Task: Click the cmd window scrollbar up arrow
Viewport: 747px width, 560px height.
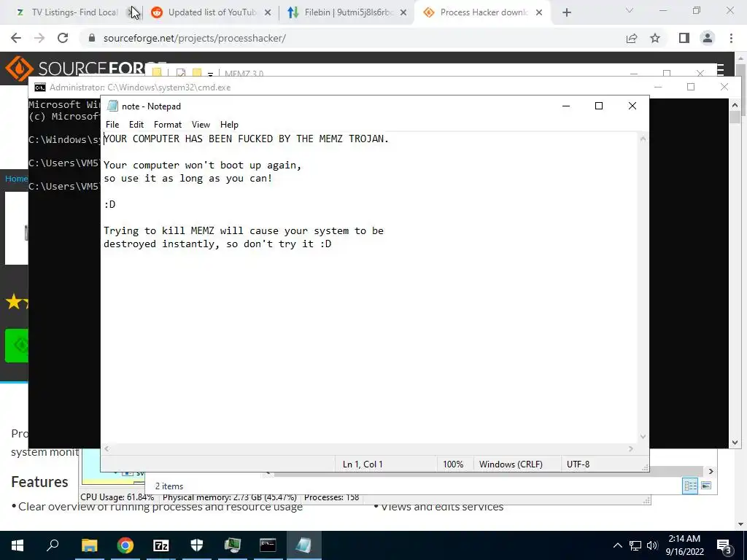Action: (735, 105)
